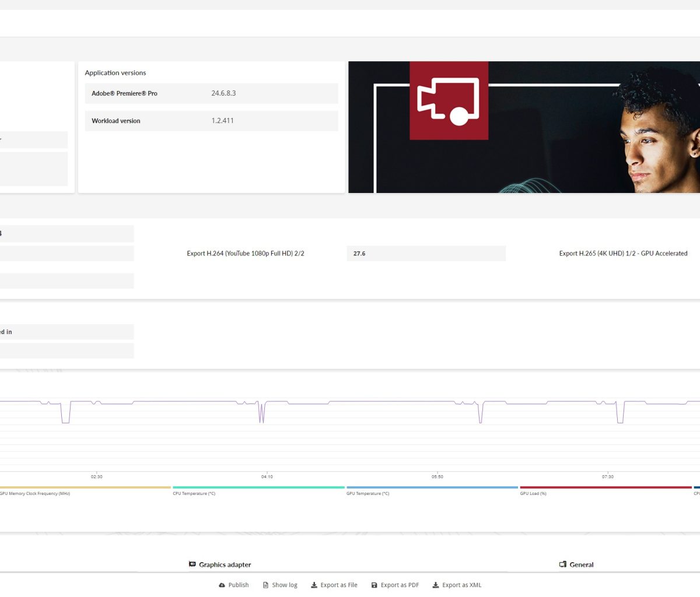
Task: Click the Graphics adapter section icon
Action: (192, 564)
